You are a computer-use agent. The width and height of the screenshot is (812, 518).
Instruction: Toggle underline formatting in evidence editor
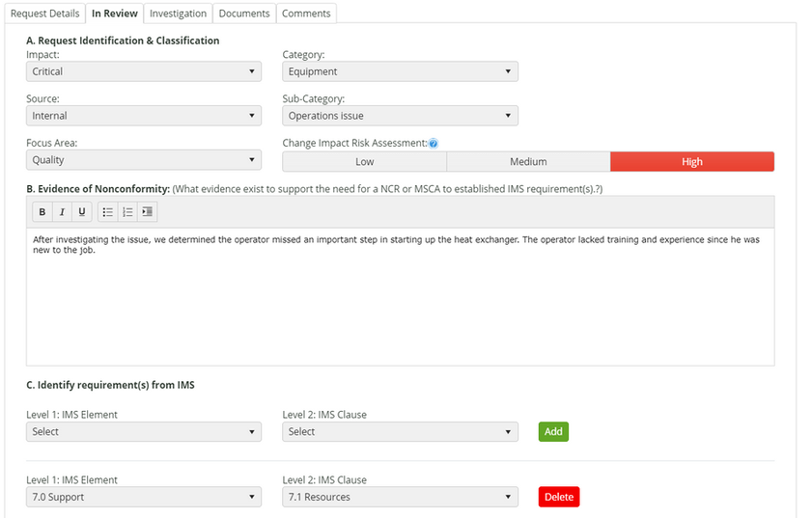[x=81, y=212]
